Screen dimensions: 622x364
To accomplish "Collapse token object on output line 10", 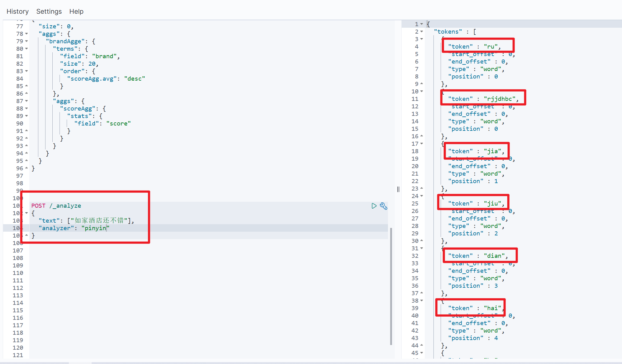I will pos(422,91).
